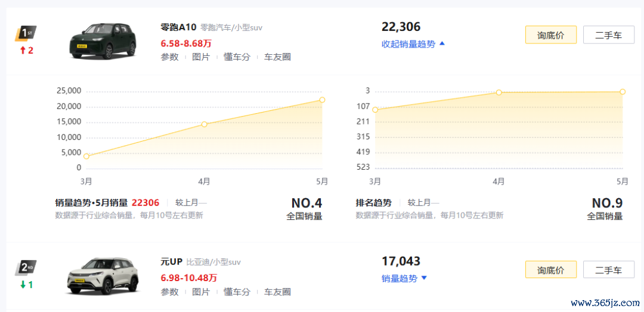Open the 零跑A10 car thumbnail
The image size is (644, 312).
point(103,41)
